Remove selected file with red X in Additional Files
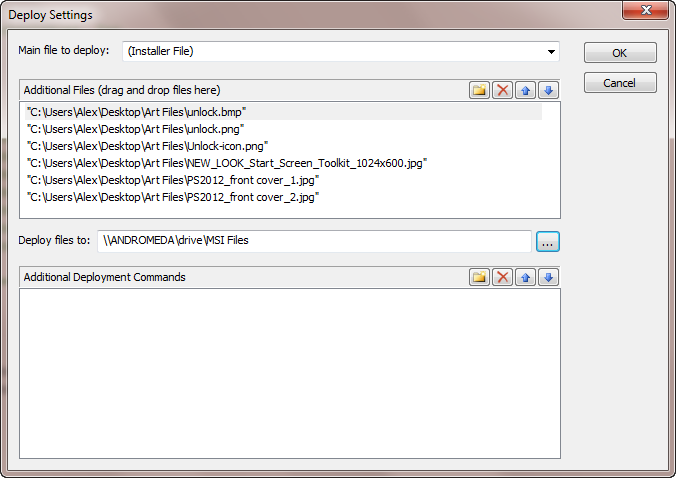The width and height of the screenshot is (676, 478). click(502, 90)
